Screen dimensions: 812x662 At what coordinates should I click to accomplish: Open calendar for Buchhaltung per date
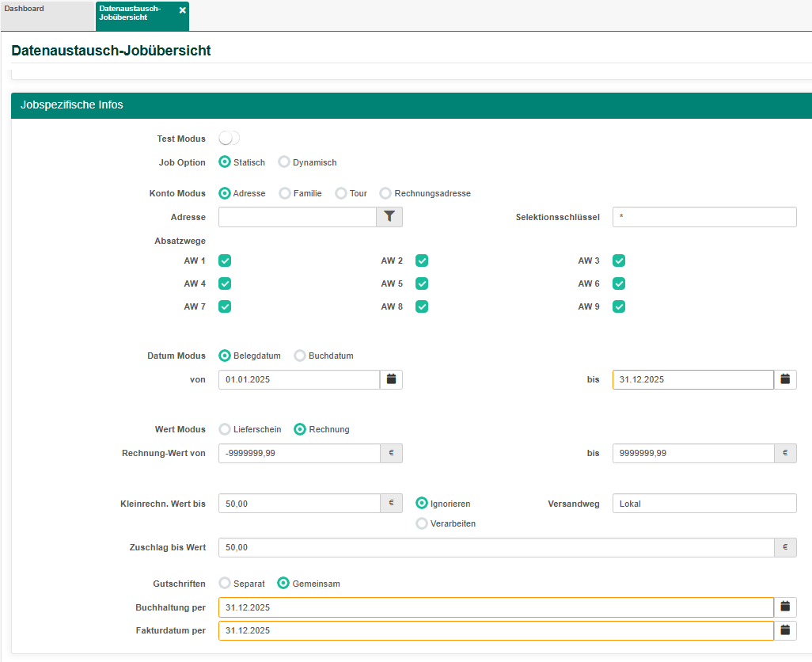click(x=785, y=607)
